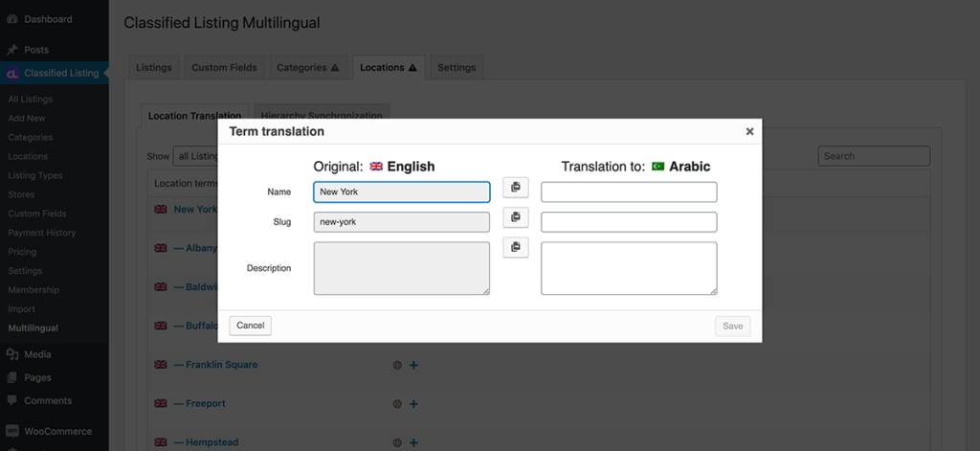Click the original English name field
Viewport: 980px width, 451px height.
[401, 192]
